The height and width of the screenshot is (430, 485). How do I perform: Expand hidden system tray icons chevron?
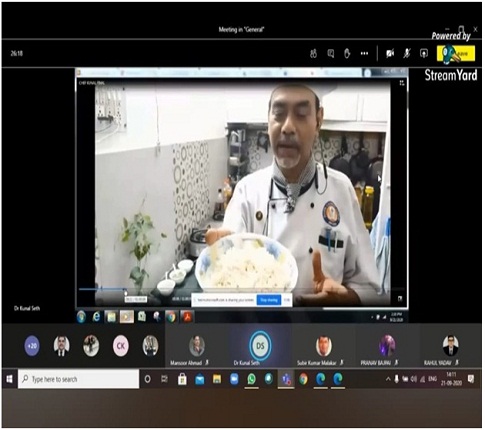[x=388, y=379]
